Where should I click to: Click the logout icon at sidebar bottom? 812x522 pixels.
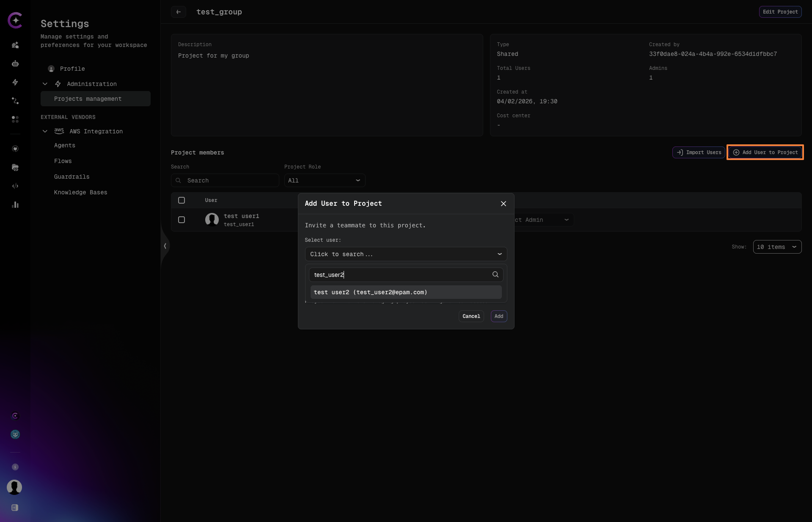coord(15,508)
